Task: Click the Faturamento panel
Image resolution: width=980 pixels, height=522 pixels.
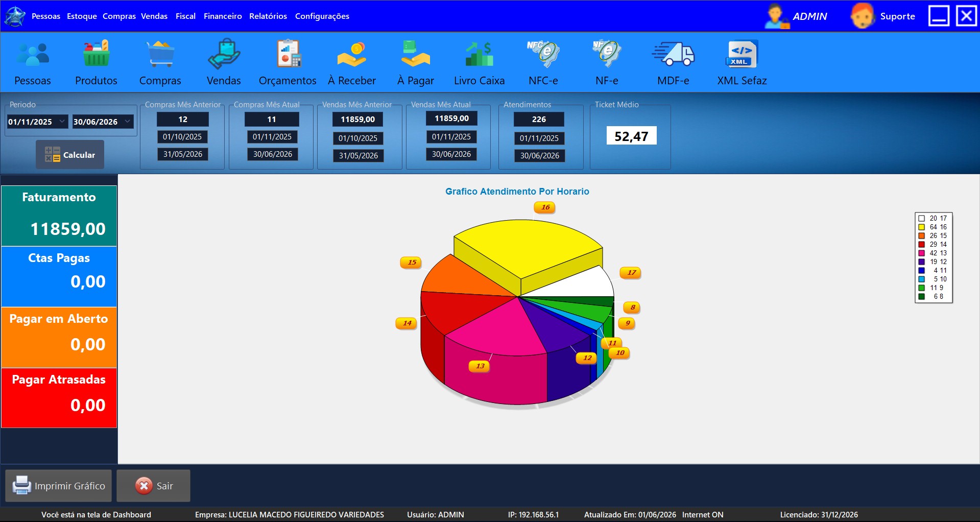Action: point(59,216)
